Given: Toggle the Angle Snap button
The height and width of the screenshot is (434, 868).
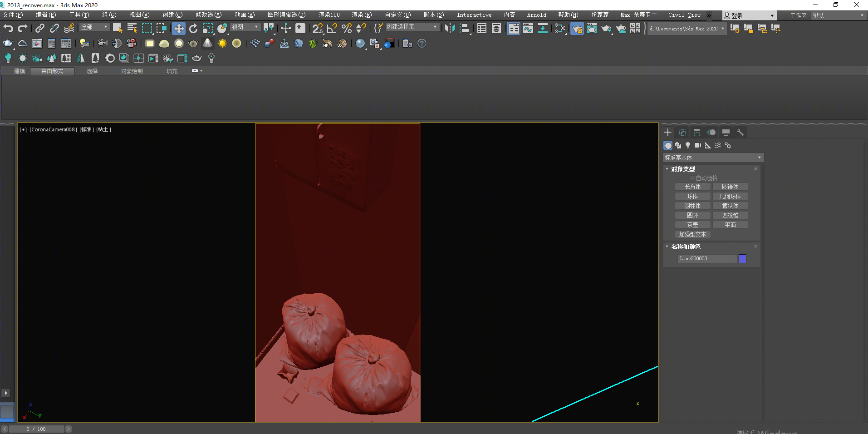Looking at the screenshot, I should pyautogui.click(x=332, y=29).
